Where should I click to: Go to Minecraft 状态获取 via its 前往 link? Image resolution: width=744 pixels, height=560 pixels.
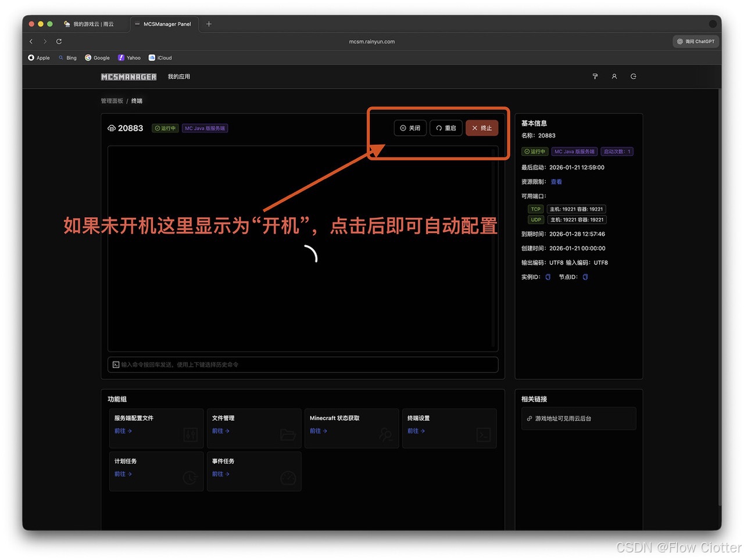319,431
